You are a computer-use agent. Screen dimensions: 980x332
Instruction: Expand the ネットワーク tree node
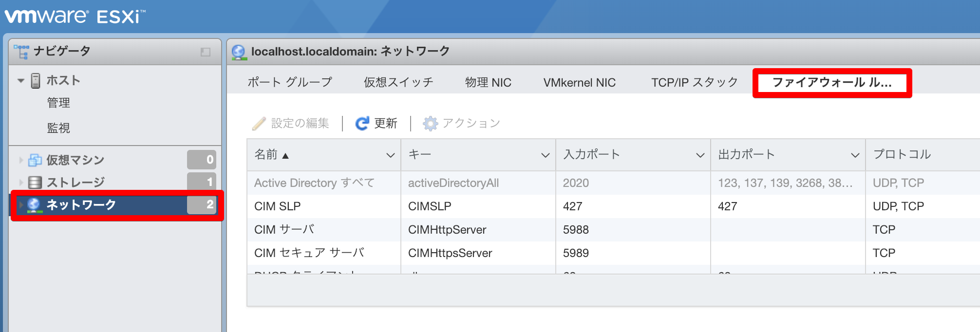21,205
